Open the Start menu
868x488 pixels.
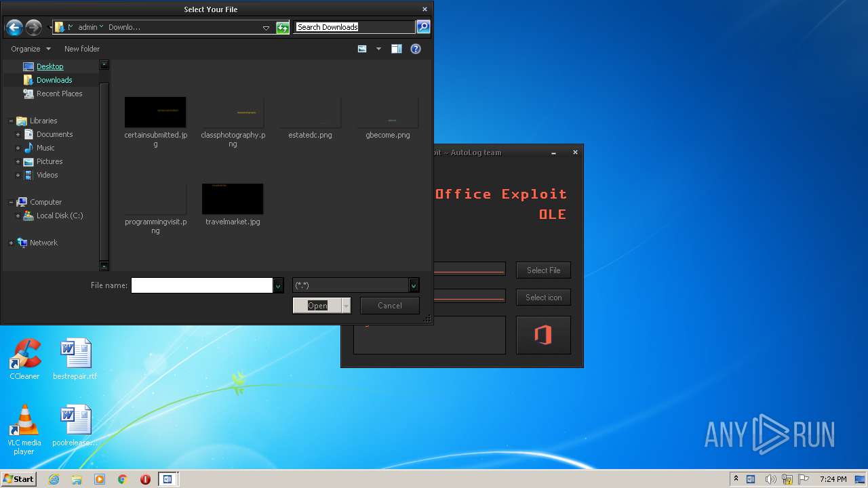tap(18, 479)
